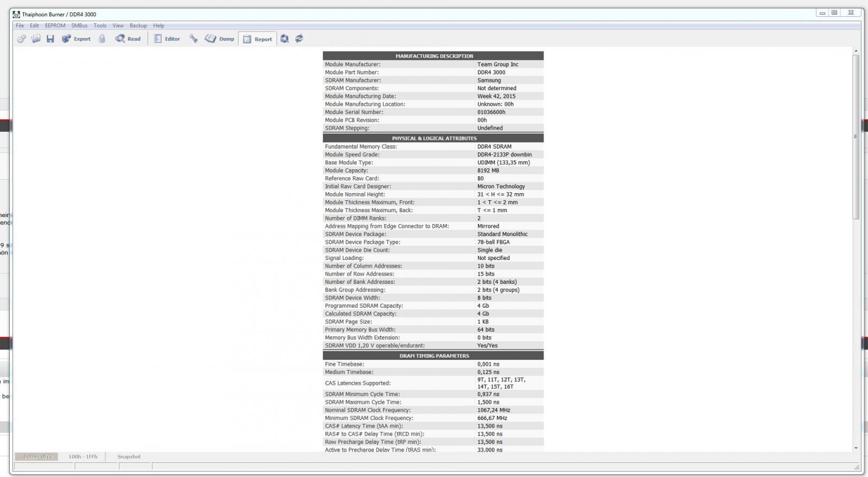The image size is (868, 477).
Task: Click the 'Yes/Yes' VDD operable value
Action: pos(487,346)
